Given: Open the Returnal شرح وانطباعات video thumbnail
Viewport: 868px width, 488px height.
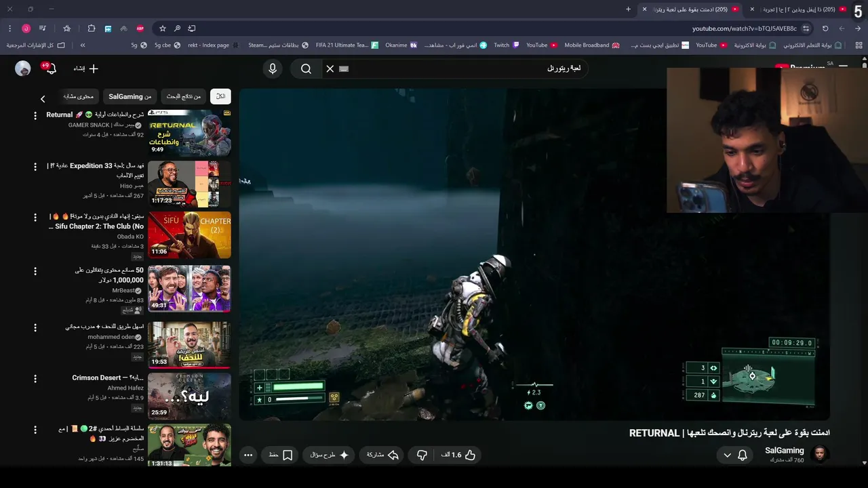Looking at the screenshot, I should (189, 133).
